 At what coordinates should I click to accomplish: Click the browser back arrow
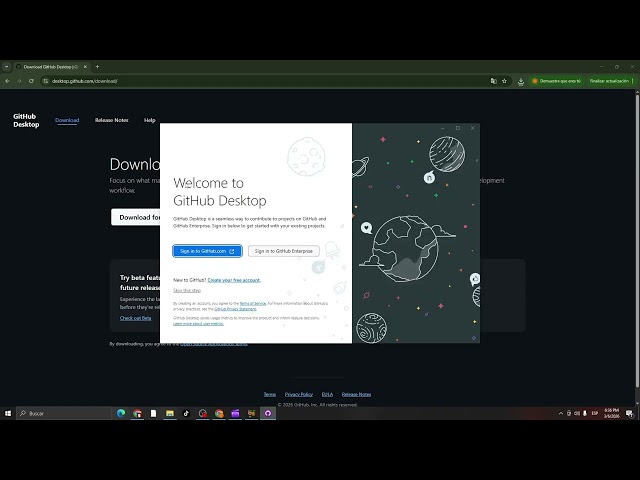[x=7, y=81]
